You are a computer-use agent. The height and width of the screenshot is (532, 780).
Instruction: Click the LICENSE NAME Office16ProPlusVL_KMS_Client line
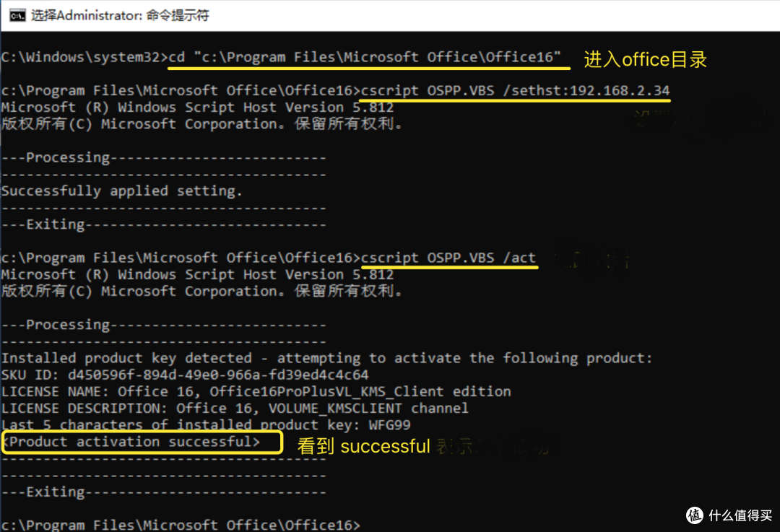point(256,391)
